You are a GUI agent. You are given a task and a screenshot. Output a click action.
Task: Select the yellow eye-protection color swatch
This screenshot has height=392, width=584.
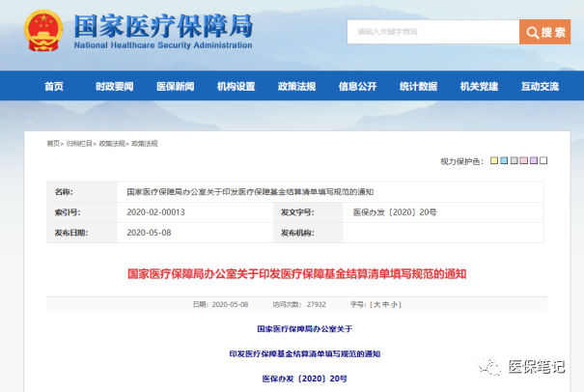(x=494, y=160)
